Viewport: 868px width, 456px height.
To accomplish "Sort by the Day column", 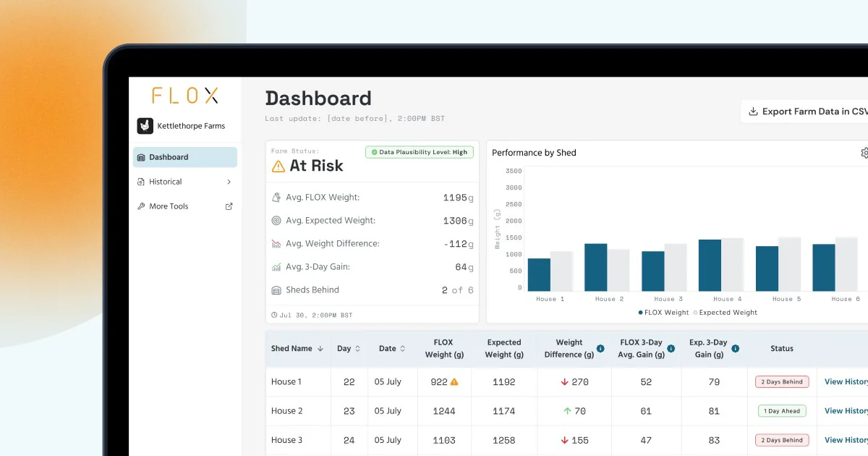I will [x=349, y=349].
